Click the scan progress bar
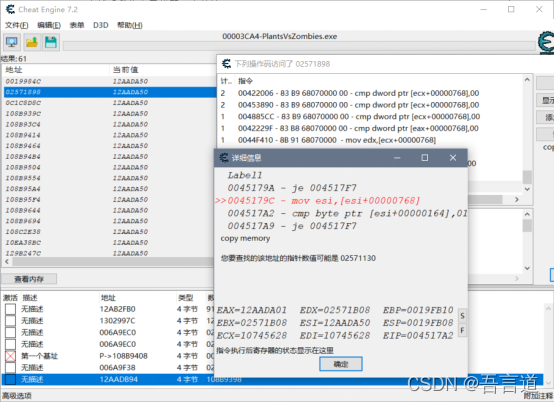Viewport: 554px width, 403px height. [299, 46]
